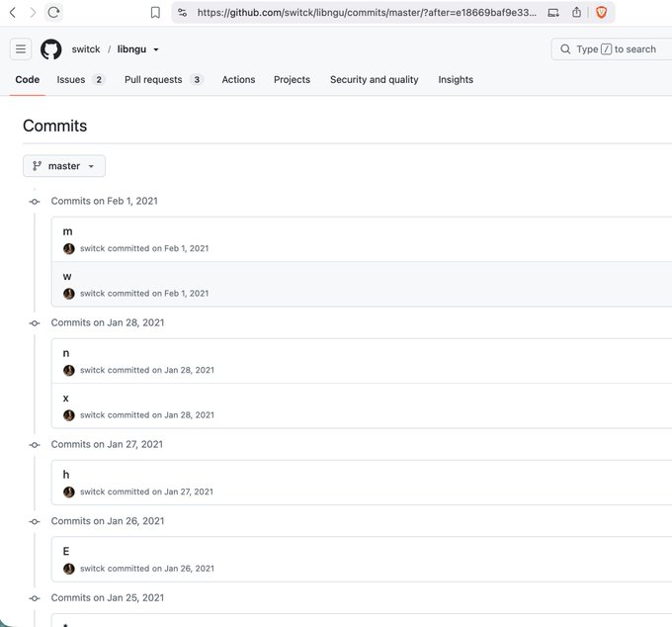Image resolution: width=672 pixels, height=627 pixels.
Task: Focus the 'Type / to search' field
Action: [x=612, y=48]
